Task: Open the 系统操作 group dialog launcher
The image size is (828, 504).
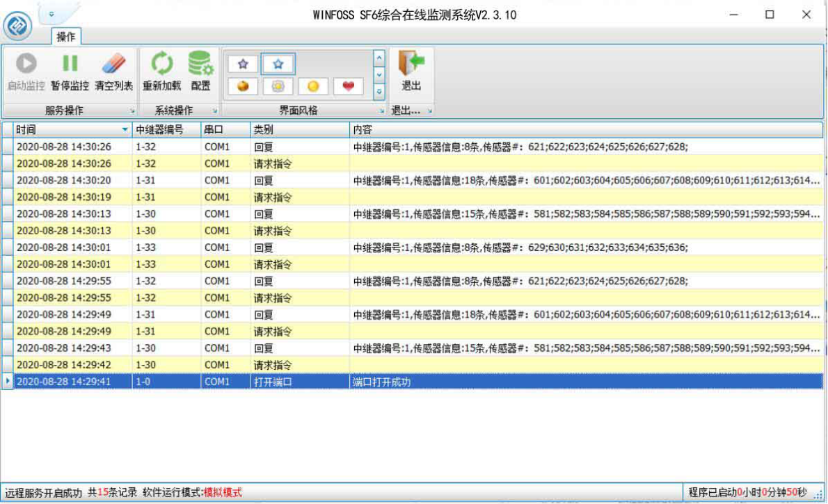Action: pos(214,111)
